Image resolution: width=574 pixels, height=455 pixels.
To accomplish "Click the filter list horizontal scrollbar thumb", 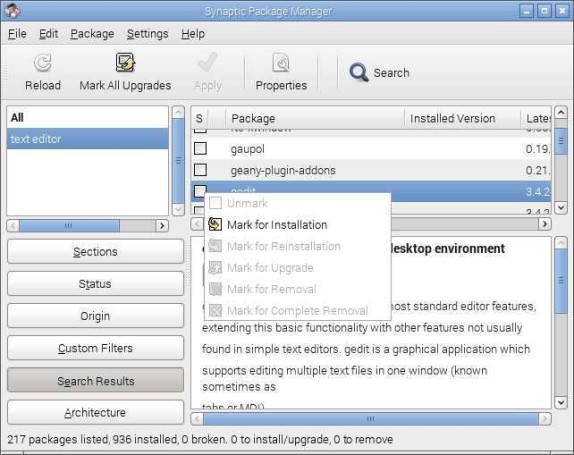I will pos(69,225).
